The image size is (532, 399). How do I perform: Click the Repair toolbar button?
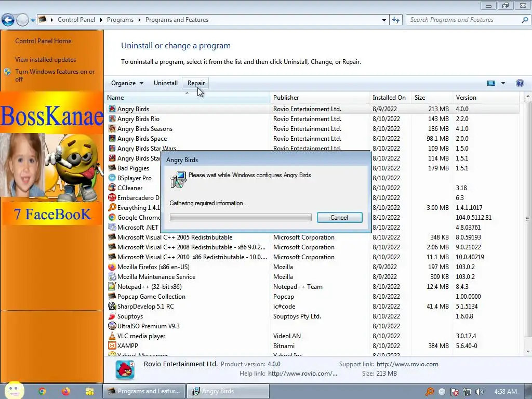coord(196,83)
